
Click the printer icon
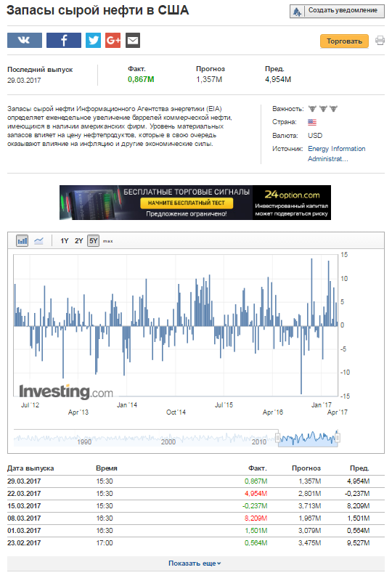380,41
